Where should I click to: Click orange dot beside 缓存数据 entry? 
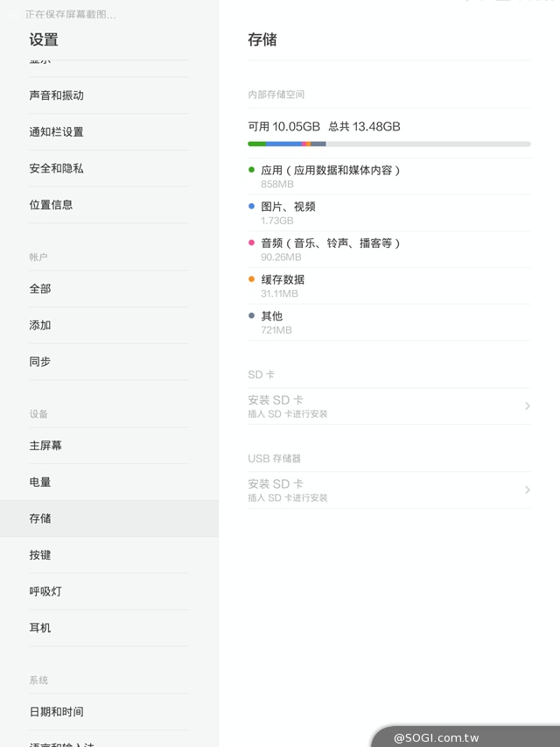pos(251,279)
